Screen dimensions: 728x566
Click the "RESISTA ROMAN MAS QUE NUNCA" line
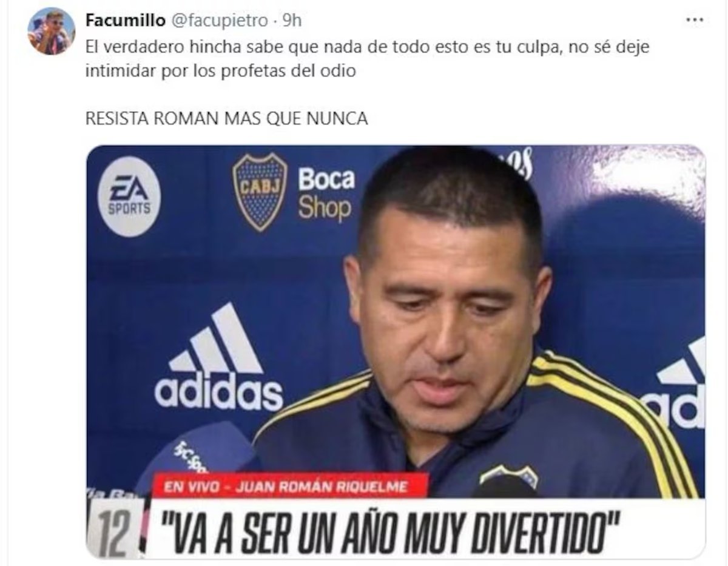(x=226, y=119)
